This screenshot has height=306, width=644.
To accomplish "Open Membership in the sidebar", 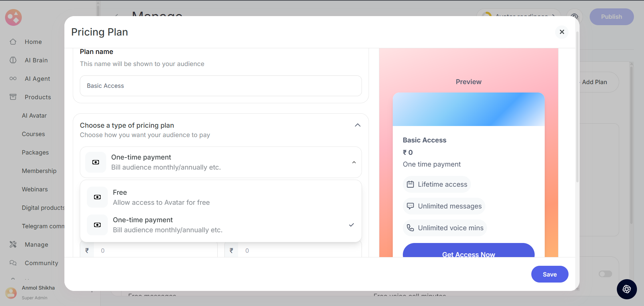I will point(39,171).
